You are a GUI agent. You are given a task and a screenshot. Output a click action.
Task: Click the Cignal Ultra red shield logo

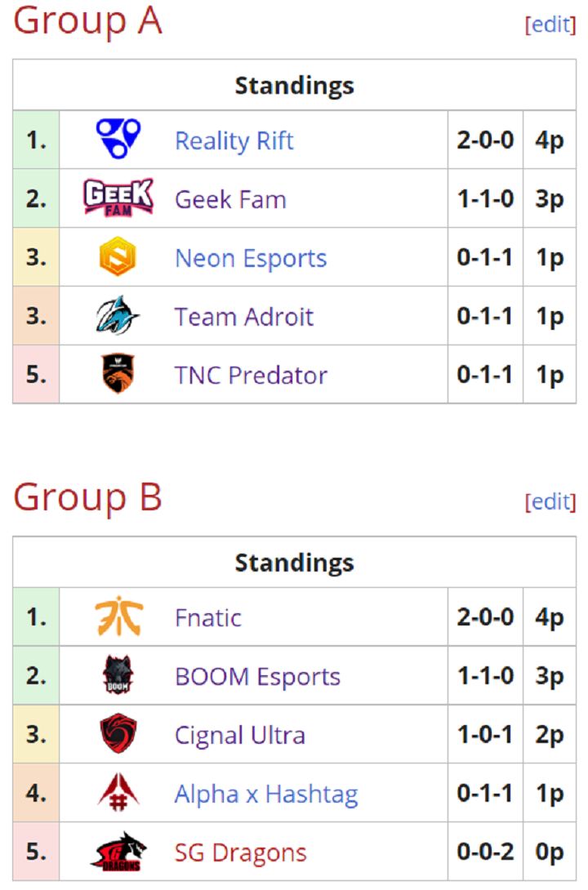(118, 733)
